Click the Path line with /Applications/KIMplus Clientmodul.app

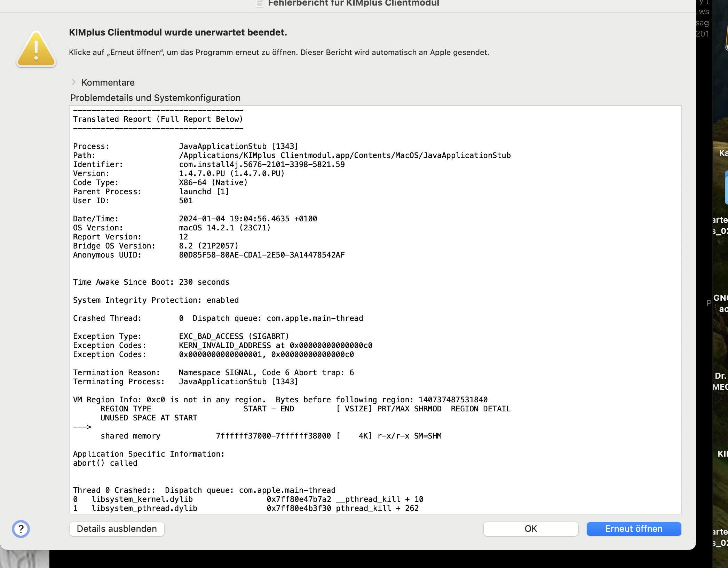pos(292,155)
